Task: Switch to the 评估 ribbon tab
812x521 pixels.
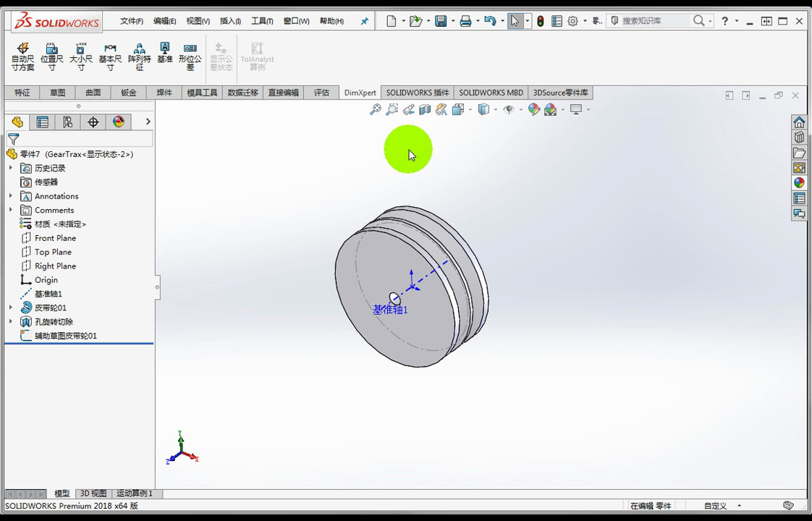Action: click(x=321, y=93)
